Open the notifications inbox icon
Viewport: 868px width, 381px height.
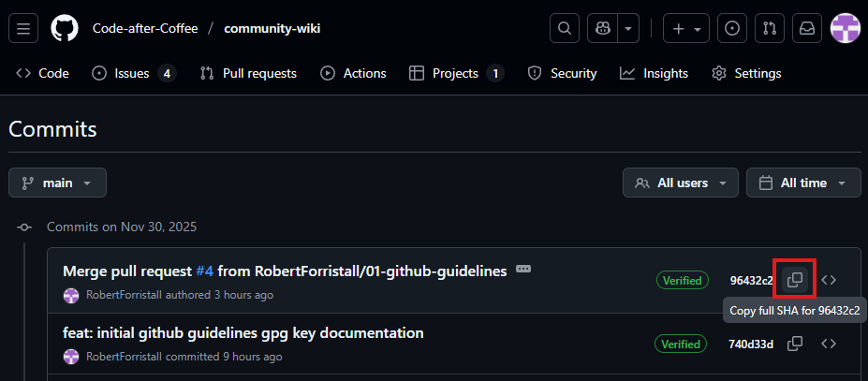click(x=807, y=28)
